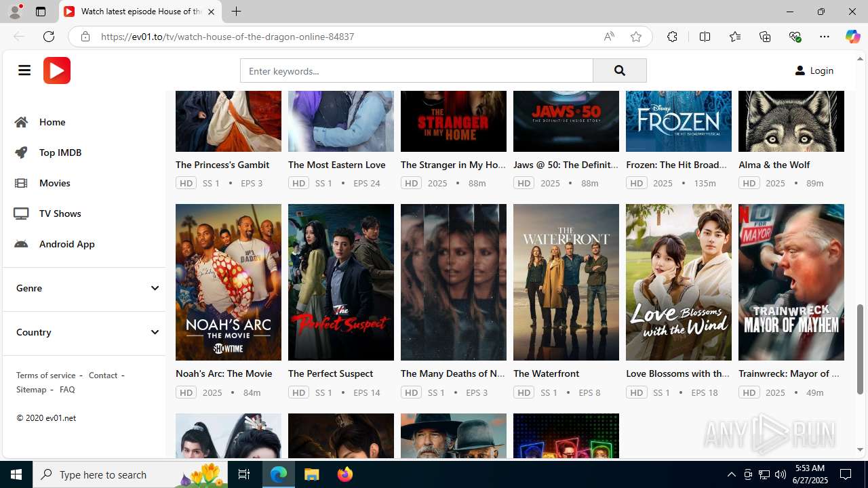Click the Login link
Viewport: 868px width, 488px height.
[821, 70]
